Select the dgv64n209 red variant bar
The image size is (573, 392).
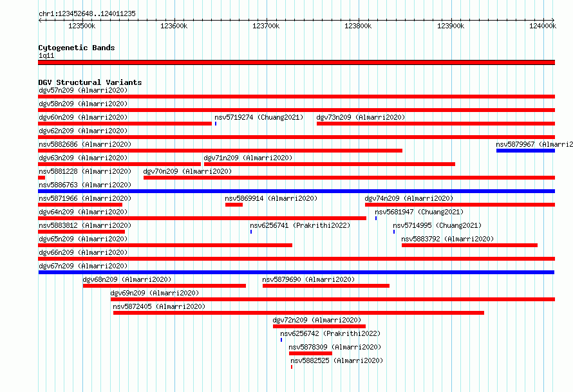pyautogui.click(x=202, y=218)
